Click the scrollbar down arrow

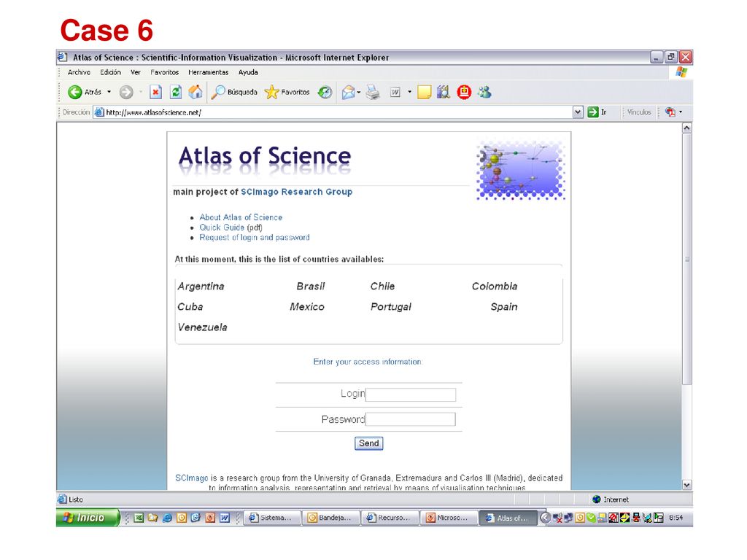click(686, 485)
